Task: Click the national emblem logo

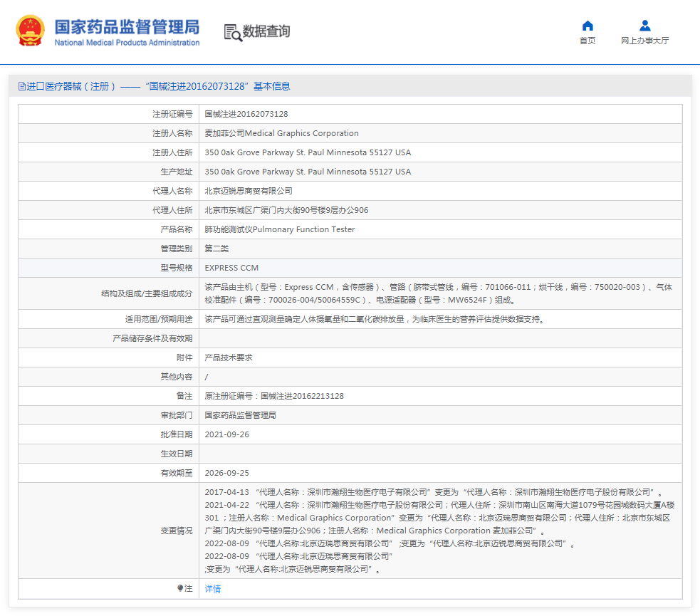Action: point(30,31)
